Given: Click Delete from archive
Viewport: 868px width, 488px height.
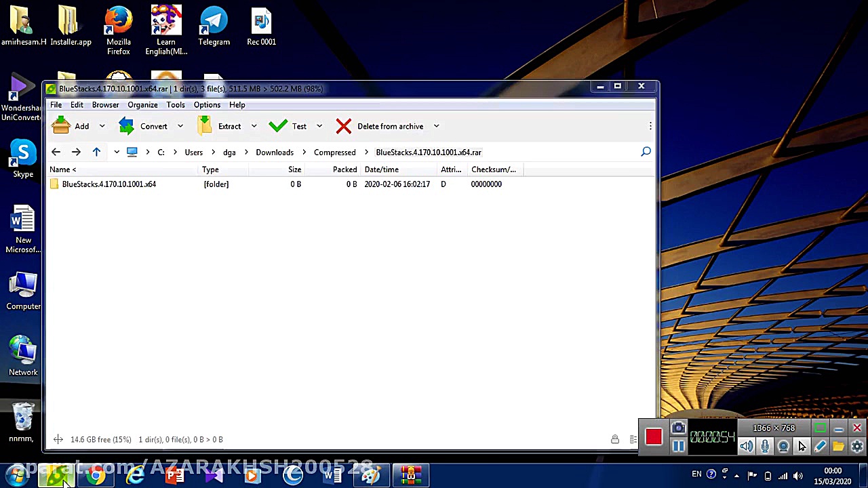Looking at the screenshot, I should (x=380, y=126).
